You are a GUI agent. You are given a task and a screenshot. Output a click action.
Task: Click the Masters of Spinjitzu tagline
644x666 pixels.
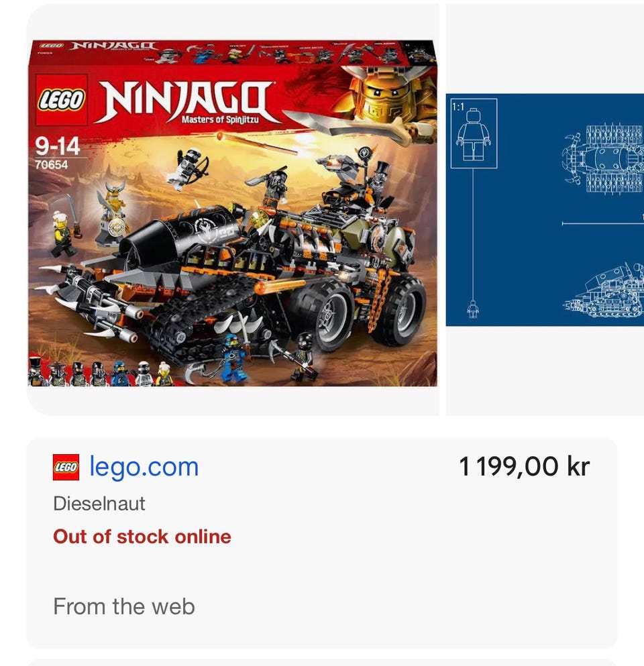(x=220, y=119)
